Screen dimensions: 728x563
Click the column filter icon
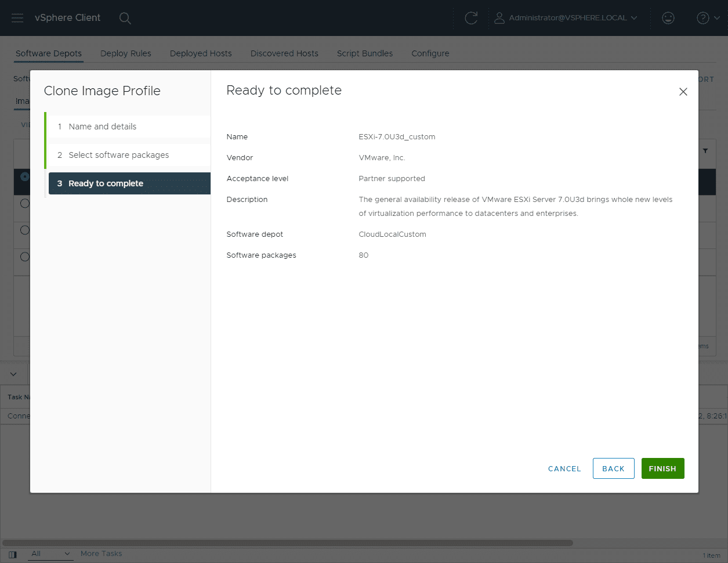705,151
